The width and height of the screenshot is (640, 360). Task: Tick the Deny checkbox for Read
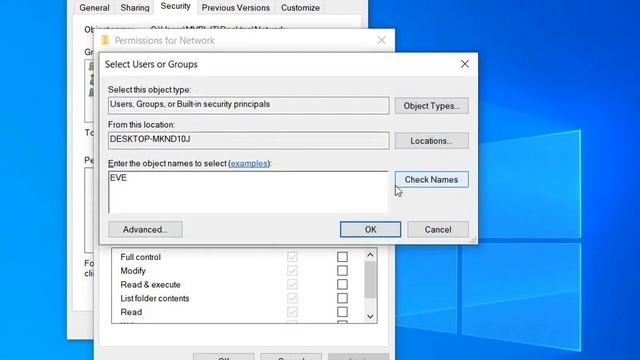(x=342, y=312)
